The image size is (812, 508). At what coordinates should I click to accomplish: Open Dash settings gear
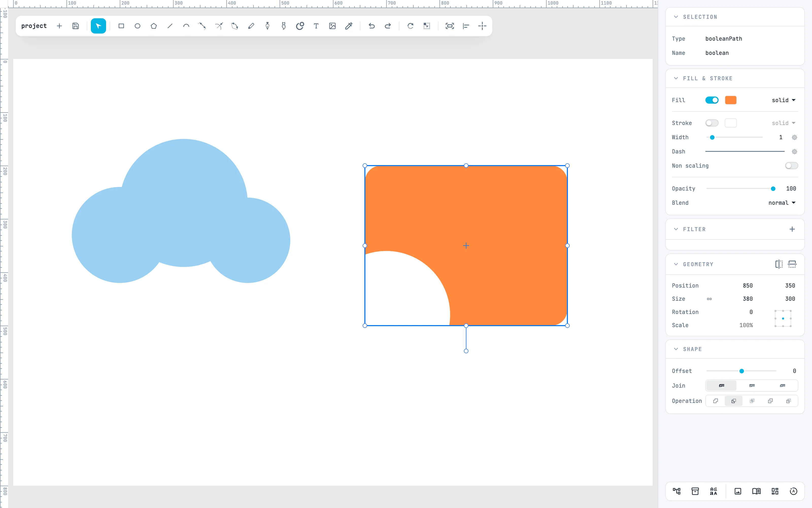pos(794,152)
